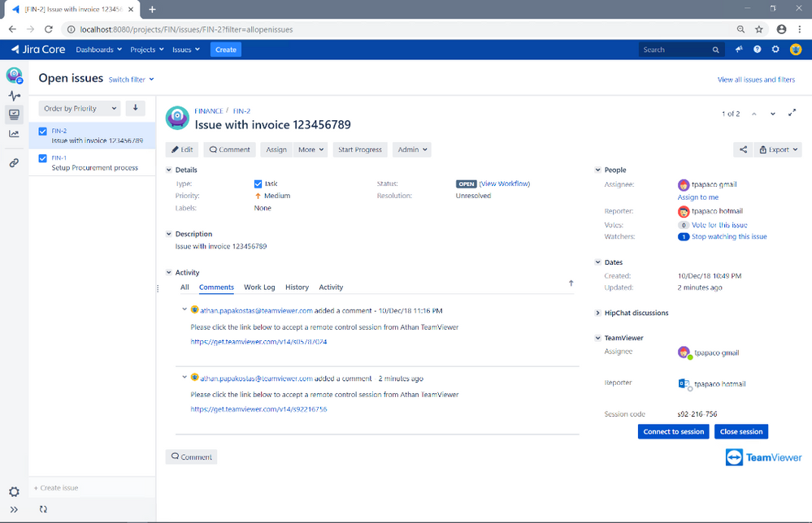
Task: Open the Reports chart icon in sidebar
Action: (x=14, y=134)
